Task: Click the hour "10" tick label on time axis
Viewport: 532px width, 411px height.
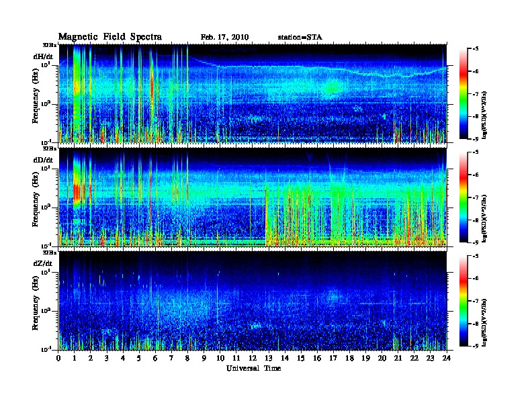Action: 220,359
